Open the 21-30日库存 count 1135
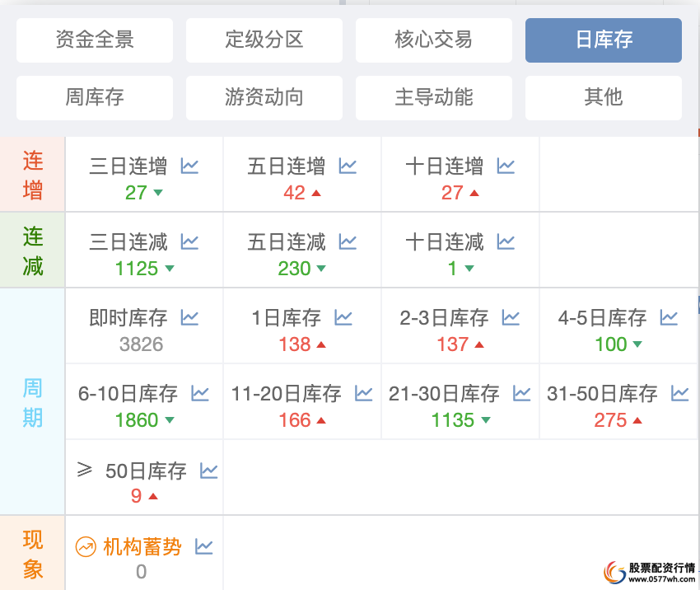 (x=453, y=420)
